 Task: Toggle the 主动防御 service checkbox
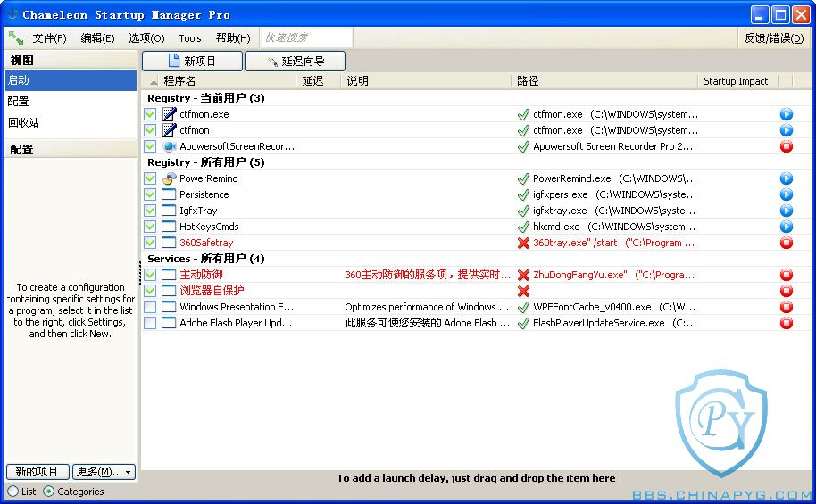click(x=150, y=275)
